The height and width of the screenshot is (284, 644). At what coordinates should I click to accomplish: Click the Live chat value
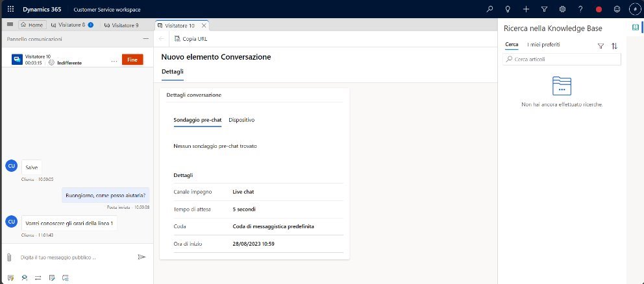click(x=243, y=192)
